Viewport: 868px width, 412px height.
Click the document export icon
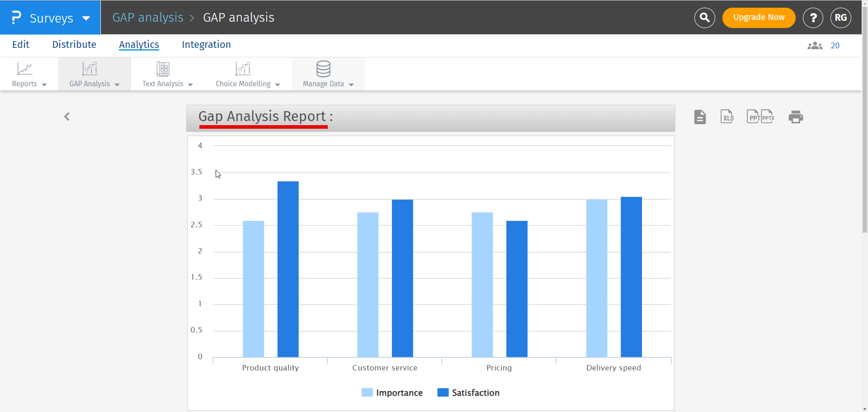700,117
